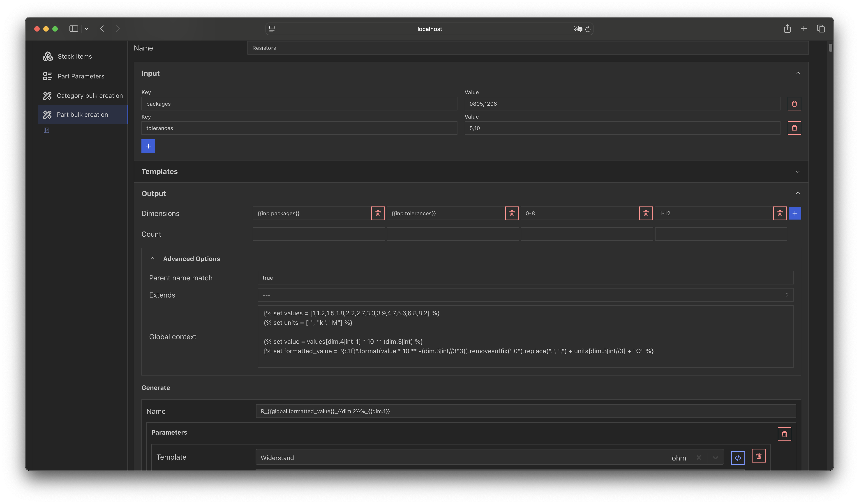Add a new dimension field
The height and width of the screenshot is (504, 859).
pyautogui.click(x=794, y=213)
